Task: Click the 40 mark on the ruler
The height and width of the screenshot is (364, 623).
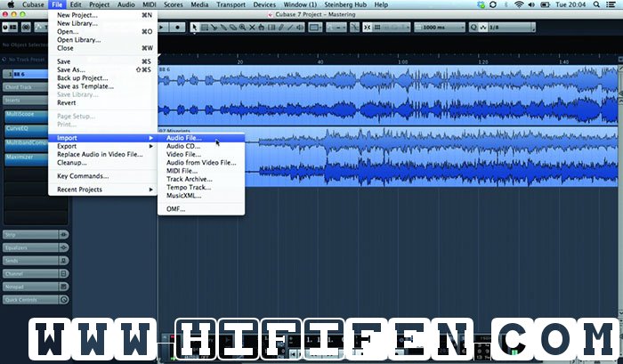Action: 320,61
